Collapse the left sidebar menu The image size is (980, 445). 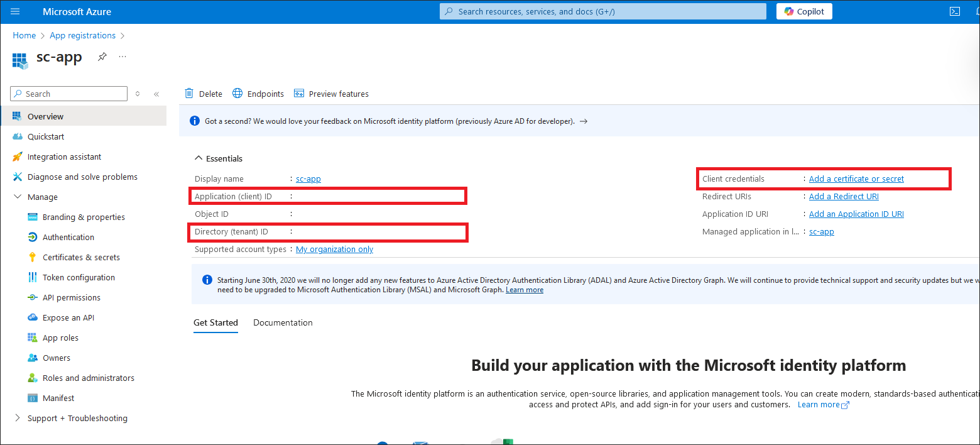pos(156,94)
